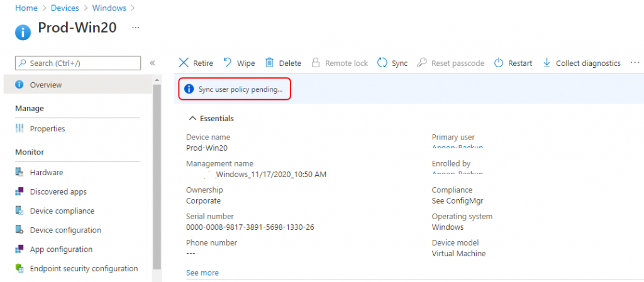The height and width of the screenshot is (282, 644).
Task: Click the Delete button label
Action: click(x=290, y=63)
